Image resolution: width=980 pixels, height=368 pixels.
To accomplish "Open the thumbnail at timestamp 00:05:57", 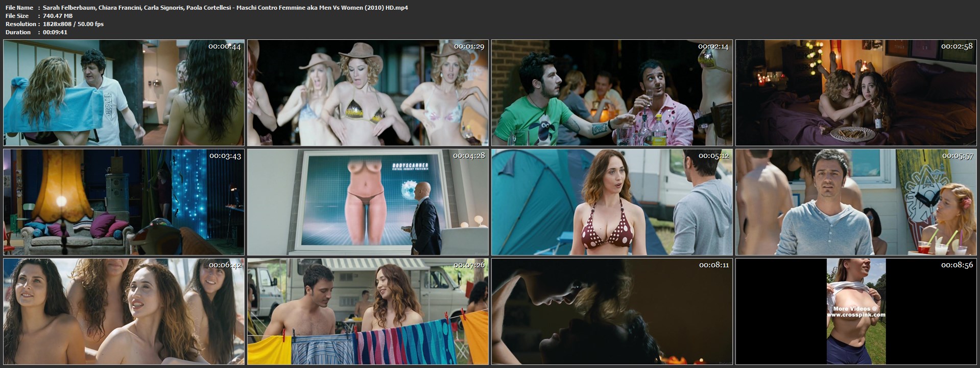I will 856,202.
